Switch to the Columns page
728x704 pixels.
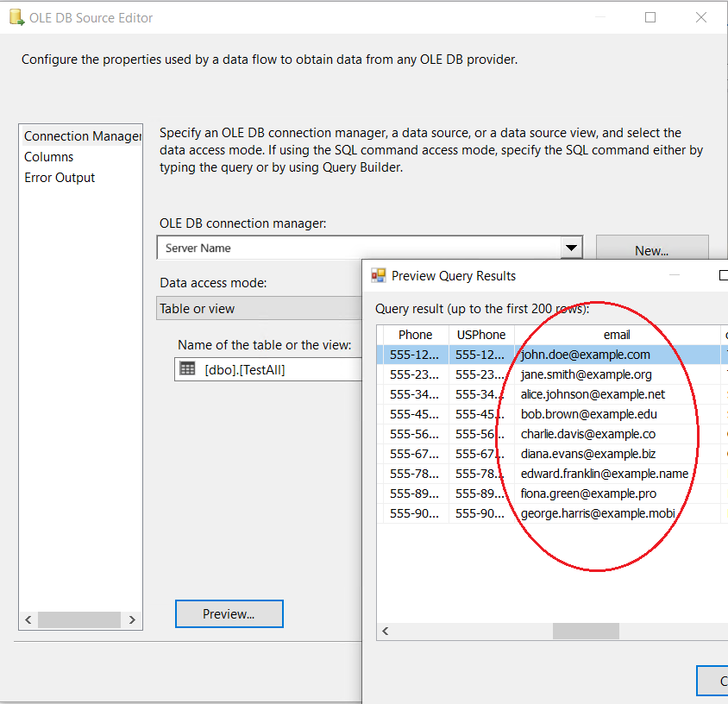tap(49, 157)
